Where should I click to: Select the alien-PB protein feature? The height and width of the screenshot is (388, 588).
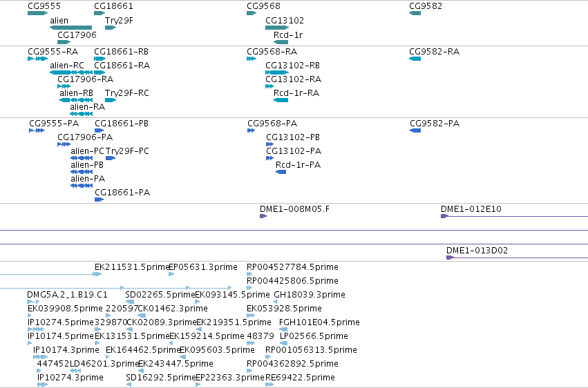click(x=82, y=172)
